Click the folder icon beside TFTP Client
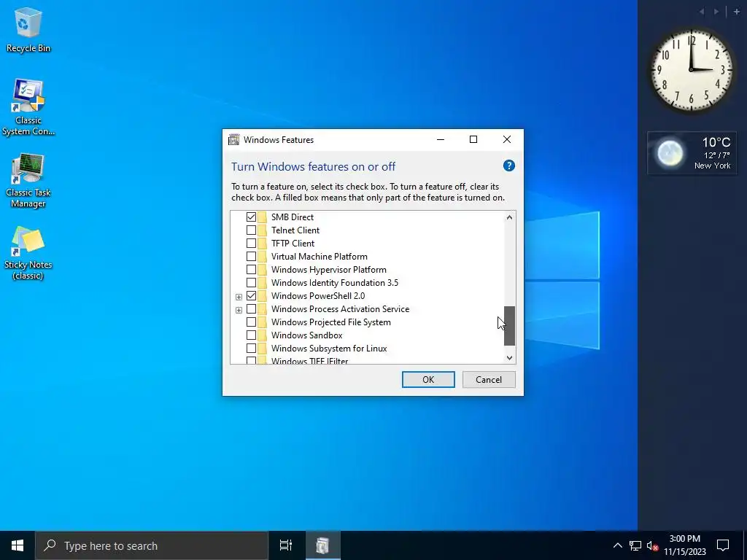Screen dimensions: 747x560 click(x=262, y=244)
